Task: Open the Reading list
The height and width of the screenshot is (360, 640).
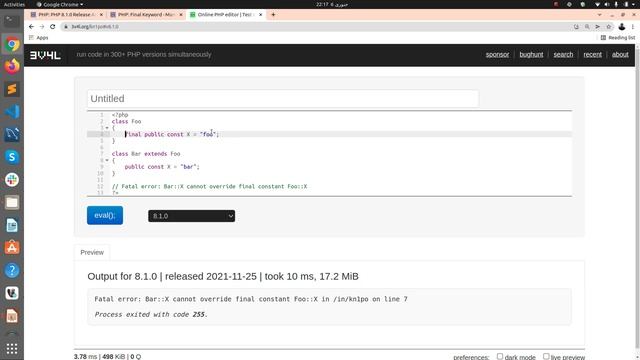Action: [x=618, y=38]
